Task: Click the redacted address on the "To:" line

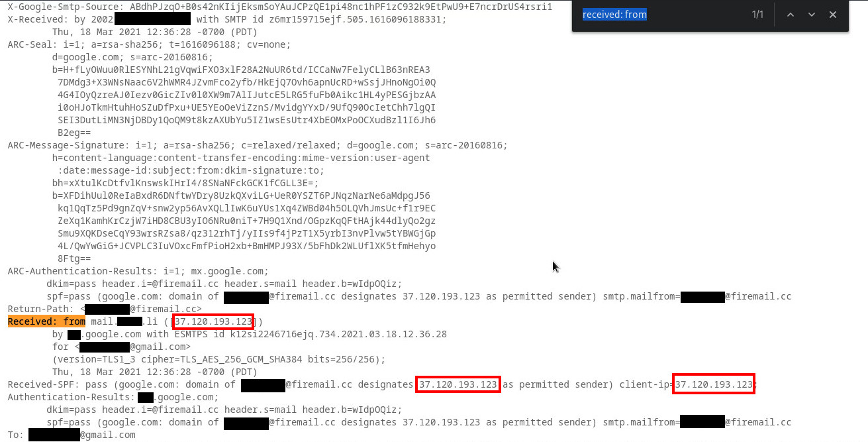Action: [54, 435]
